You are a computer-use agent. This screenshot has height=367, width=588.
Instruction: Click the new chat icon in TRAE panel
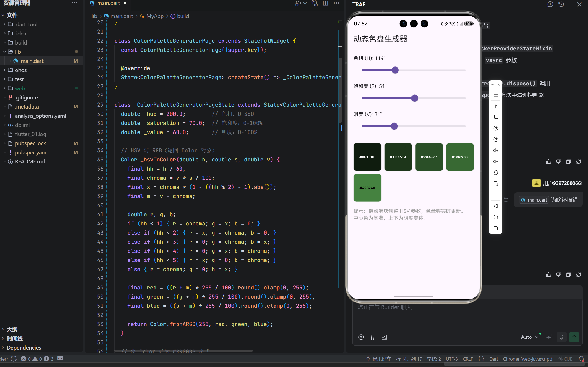pos(550,4)
